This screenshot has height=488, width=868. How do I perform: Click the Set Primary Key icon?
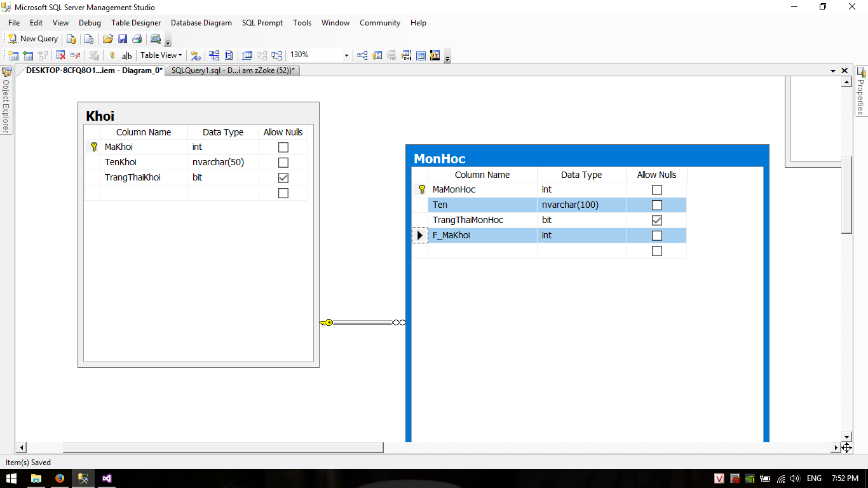click(x=112, y=56)
